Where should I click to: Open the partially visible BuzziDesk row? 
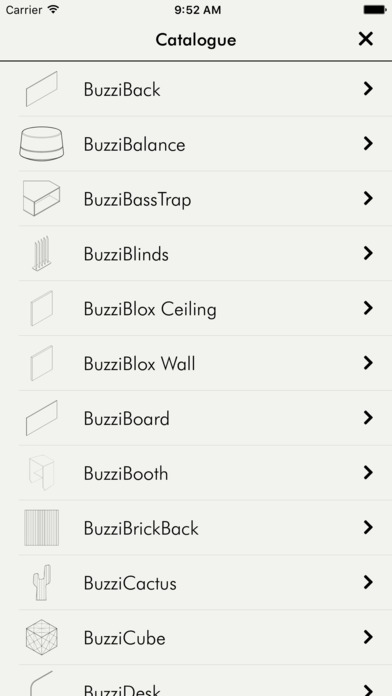click(x=196, y=680)
